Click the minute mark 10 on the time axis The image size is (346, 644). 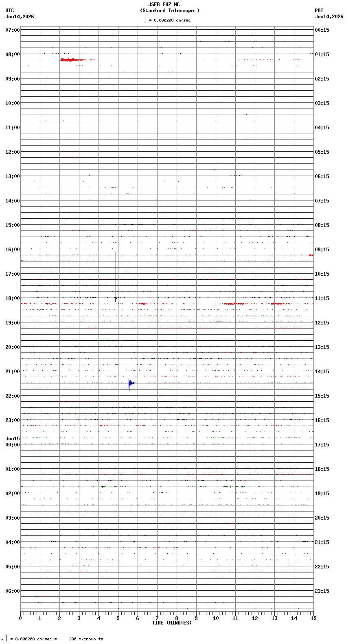pyautogui.click(x=216, y=618)
